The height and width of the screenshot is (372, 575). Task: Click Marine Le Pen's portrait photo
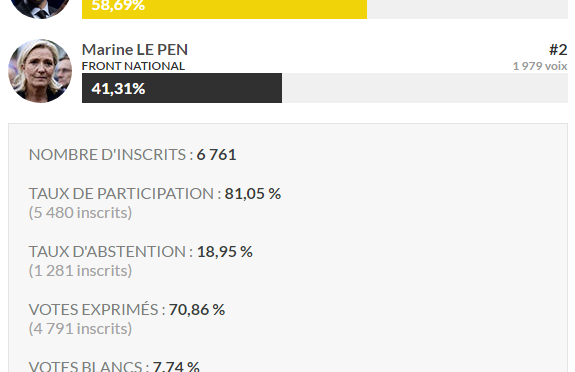pyautogui.click(x=40, y=71)
